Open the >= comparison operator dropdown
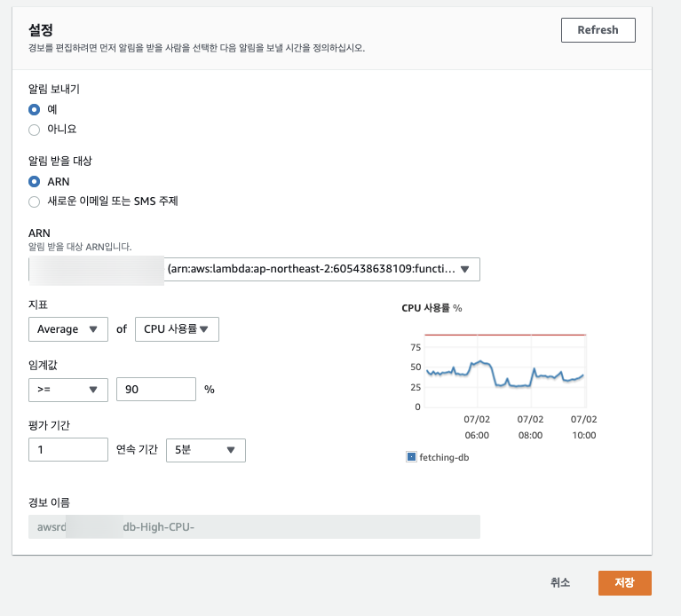Viewport: 681px width, 616px height. pos(68,389)
